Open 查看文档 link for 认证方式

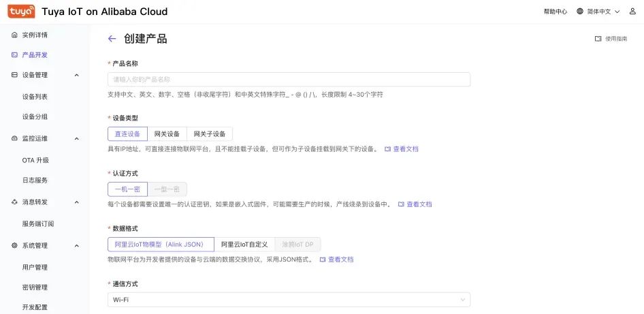pyautogui.click(x=419, y=204)
